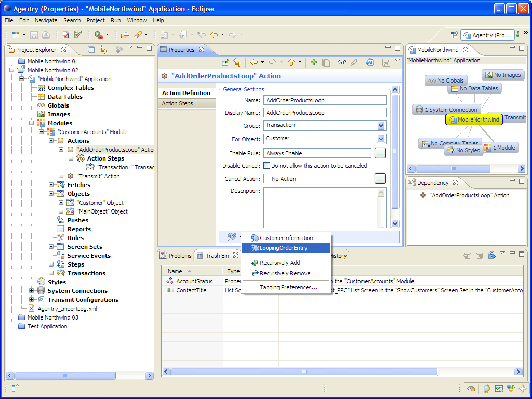Open the Project menu
The image size is (532, 399).
pyautogui.click(x=96, y=20)
